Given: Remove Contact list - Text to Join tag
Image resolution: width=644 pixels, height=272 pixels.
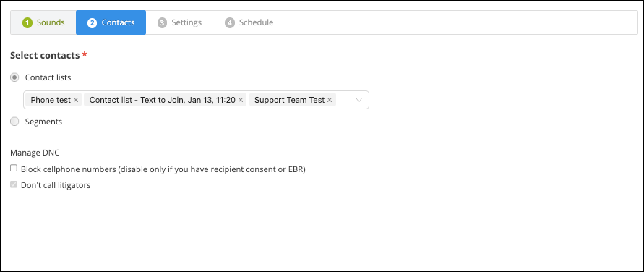Looking at the screenshot, I should 241,100.
